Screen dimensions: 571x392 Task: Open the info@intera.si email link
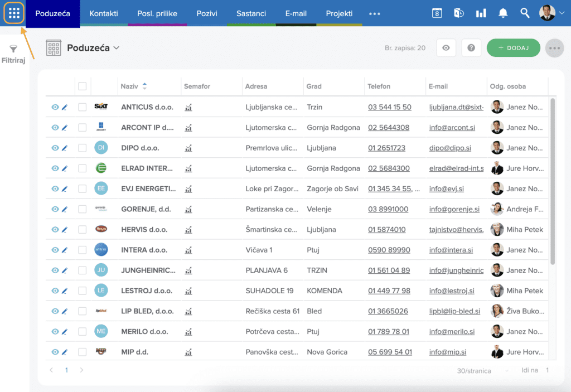coord(451,250)
